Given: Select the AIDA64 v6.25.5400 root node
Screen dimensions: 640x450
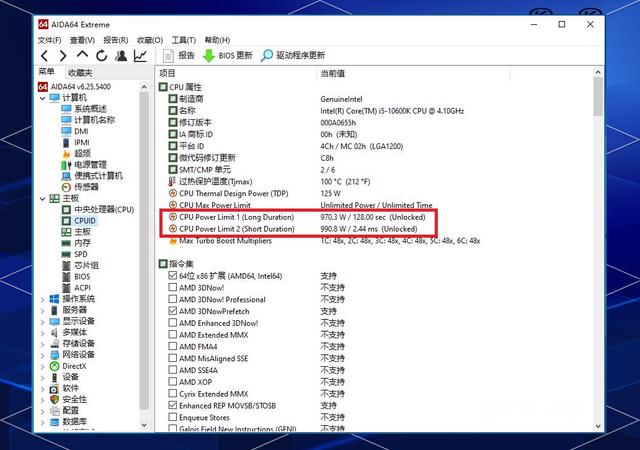Looking at the screenshot, I should point(74,87).
